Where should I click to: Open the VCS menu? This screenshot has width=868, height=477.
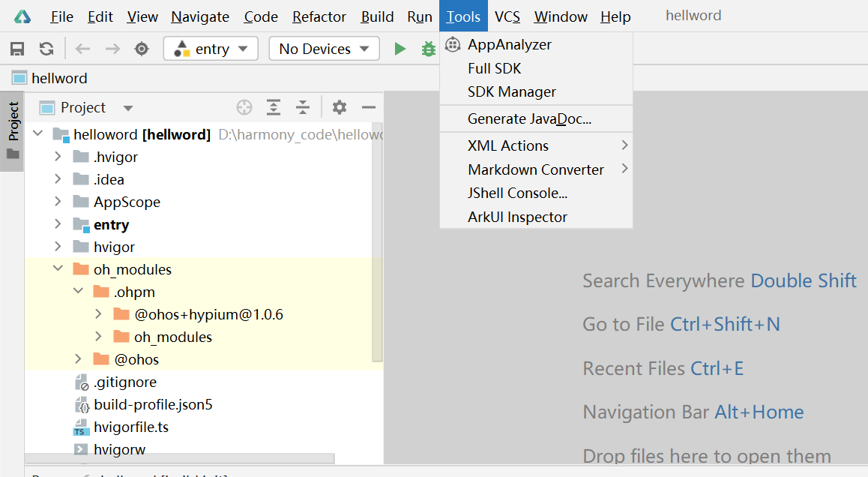click(507, 16)
